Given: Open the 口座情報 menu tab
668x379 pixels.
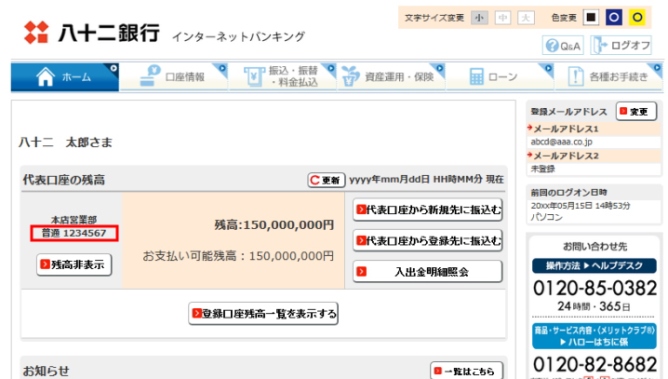Looking at the screenshot, I should 174,77.
